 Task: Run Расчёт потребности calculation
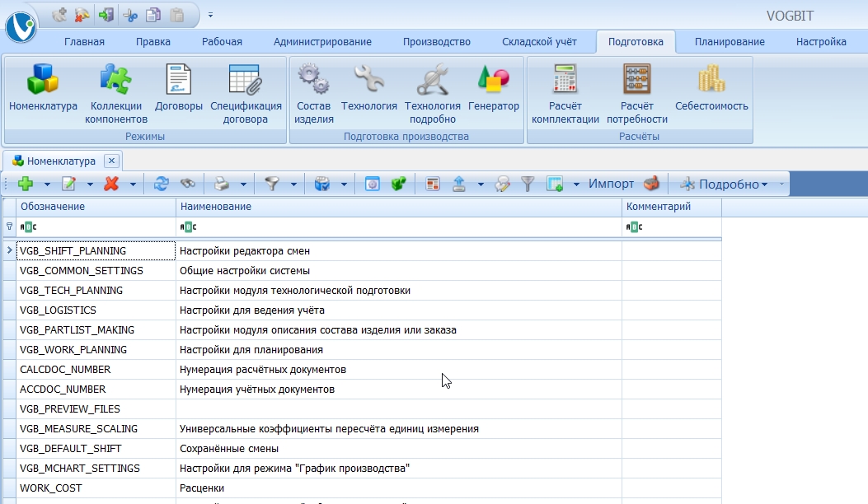[637, 94]
